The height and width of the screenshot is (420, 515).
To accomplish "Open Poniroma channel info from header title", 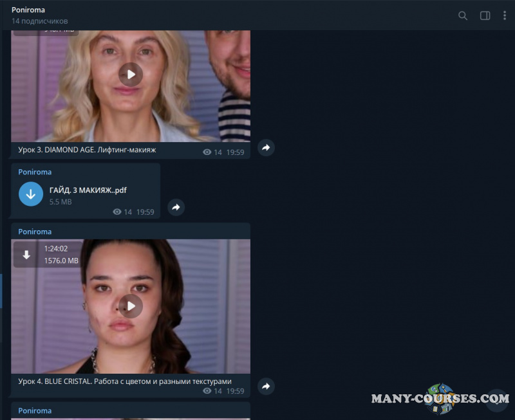I will 28,10.
